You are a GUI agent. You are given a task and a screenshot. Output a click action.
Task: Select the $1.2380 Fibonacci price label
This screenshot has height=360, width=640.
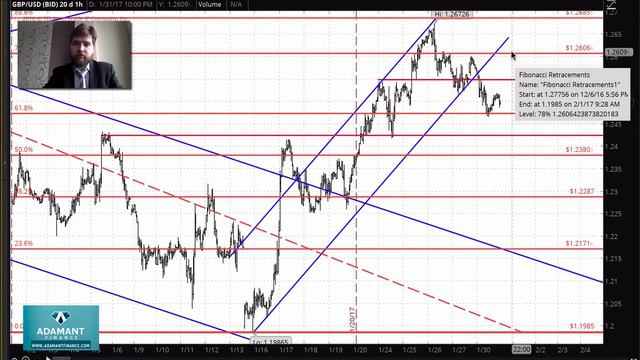(578, 150)
